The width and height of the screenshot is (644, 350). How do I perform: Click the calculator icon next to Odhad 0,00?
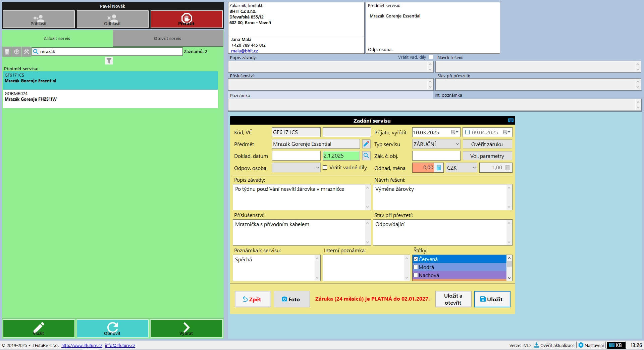(x=439, y=168)
